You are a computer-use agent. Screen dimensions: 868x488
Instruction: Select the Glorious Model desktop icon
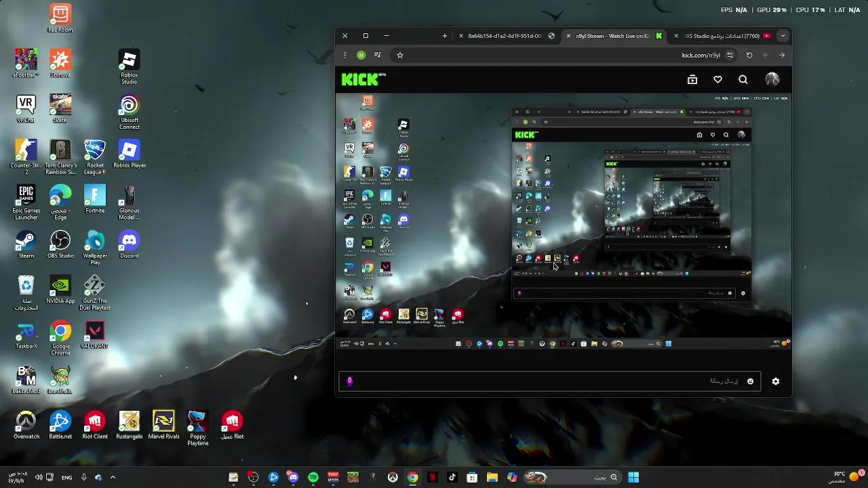[x=129, y=203]
